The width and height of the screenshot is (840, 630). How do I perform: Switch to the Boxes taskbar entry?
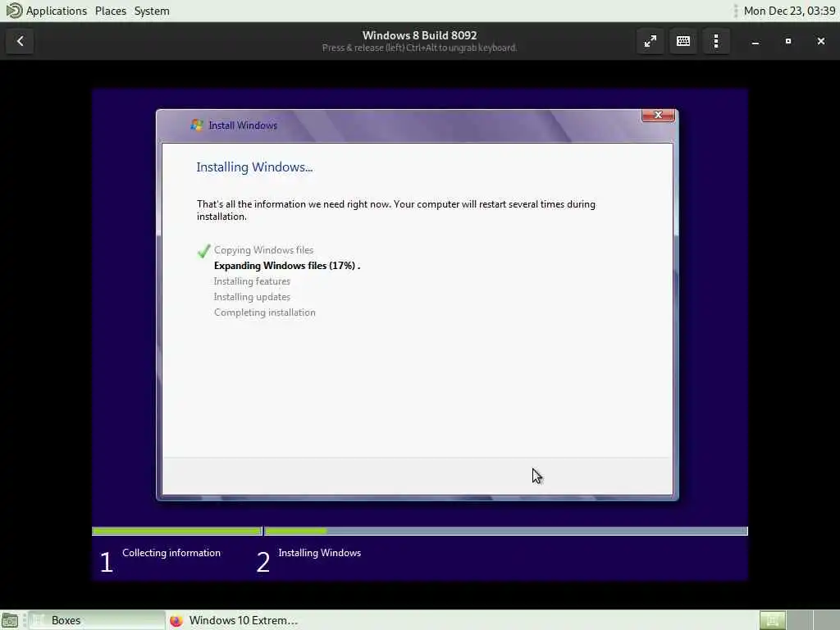97,620
